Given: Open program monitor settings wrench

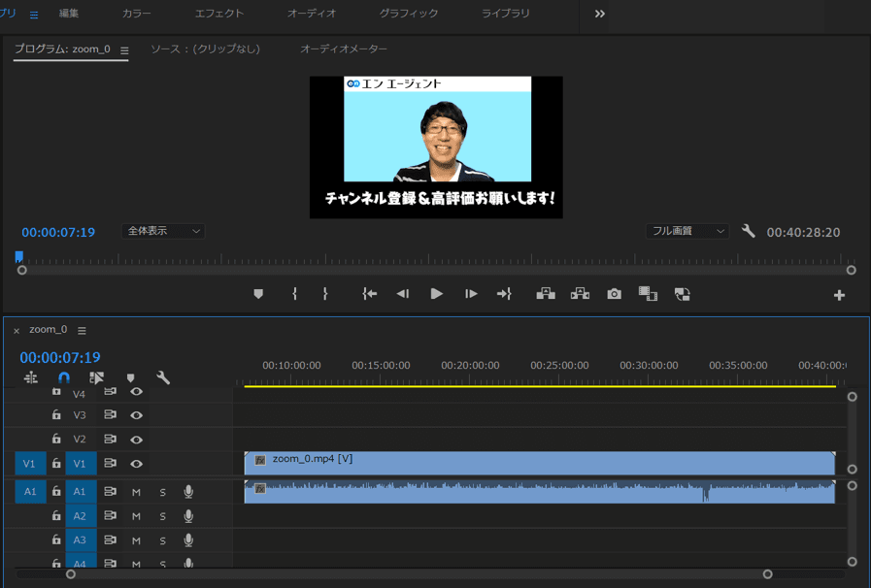Looking at the screenshot, I should [x=748, y=231].
